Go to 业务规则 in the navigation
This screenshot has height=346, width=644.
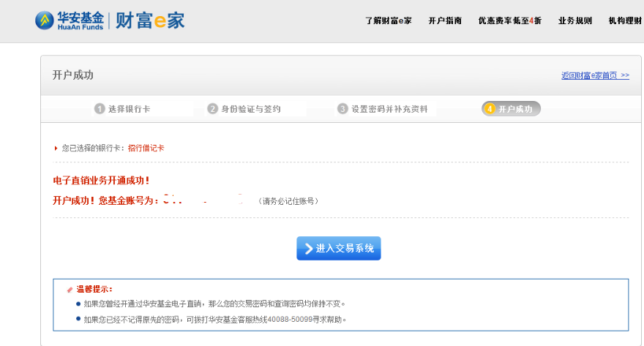[x=574, y=20]
